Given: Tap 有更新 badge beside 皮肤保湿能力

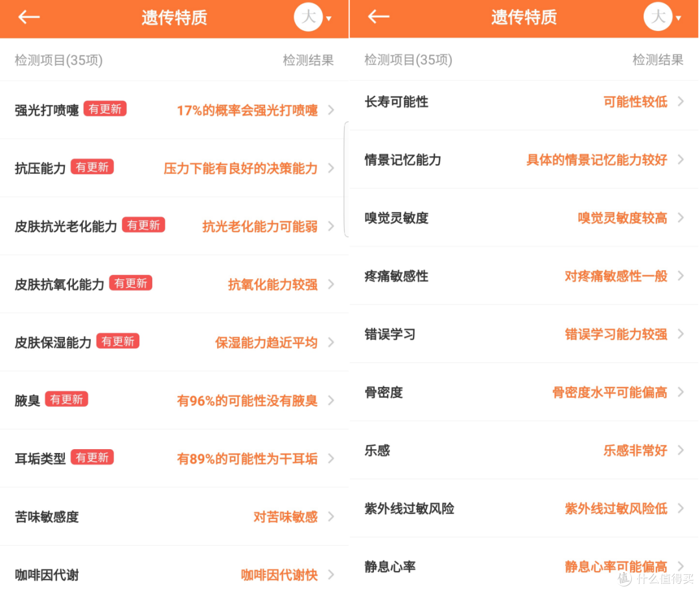Looking at the screenshot, I should tap(118, 341).
